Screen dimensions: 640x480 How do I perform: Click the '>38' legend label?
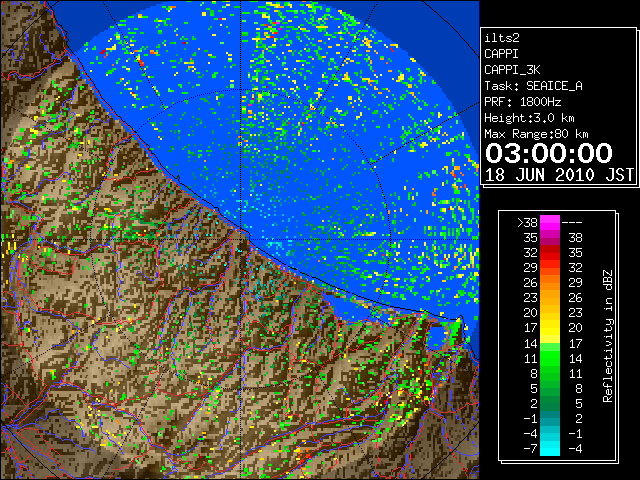(x=527, y=223)
